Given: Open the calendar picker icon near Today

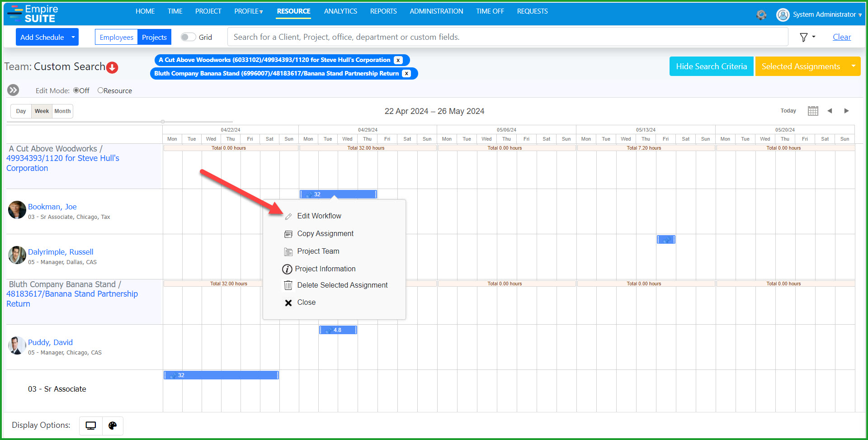Looking at the screenshot, I should (x=813, y=111).
